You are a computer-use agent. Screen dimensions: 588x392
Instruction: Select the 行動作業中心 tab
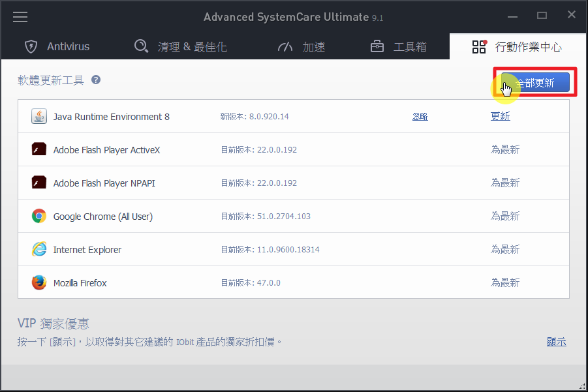pyautogui.click(x=517, y=47)
